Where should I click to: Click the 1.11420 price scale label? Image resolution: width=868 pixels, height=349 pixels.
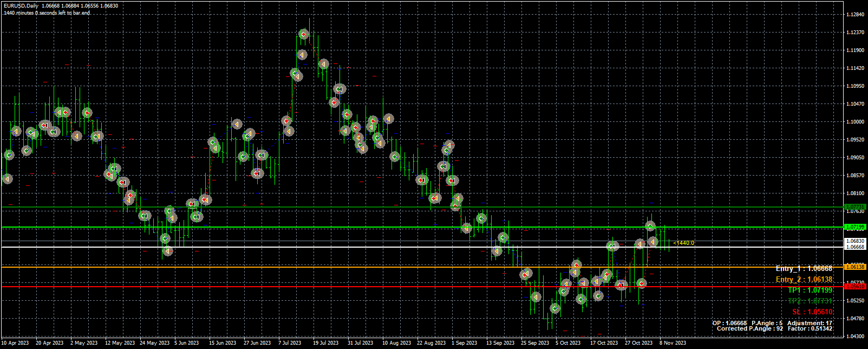click(x=856, y=68)
